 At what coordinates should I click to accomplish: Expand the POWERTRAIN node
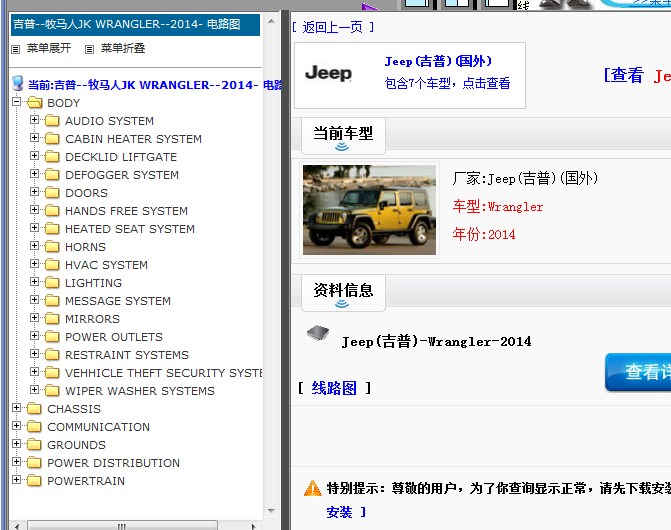pos(17,480)
